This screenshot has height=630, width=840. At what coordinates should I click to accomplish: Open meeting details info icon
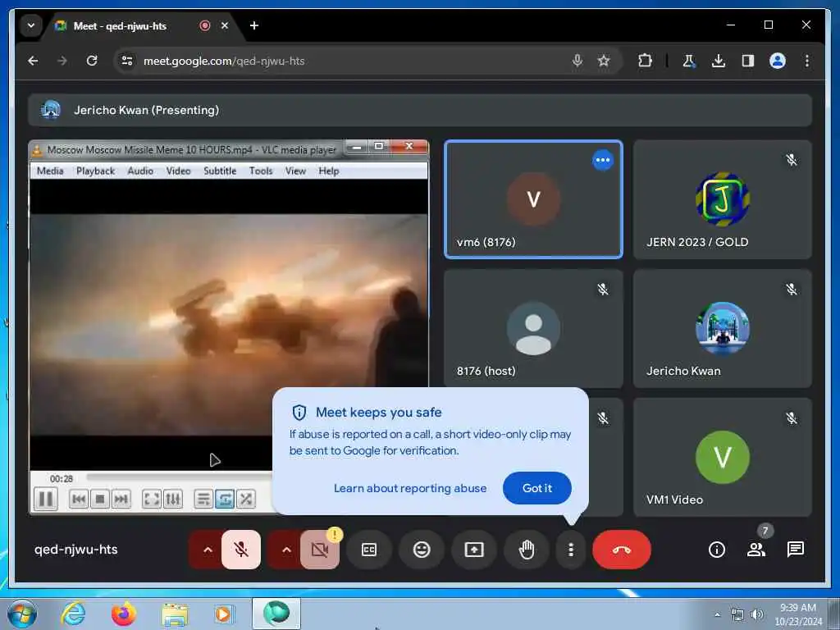[716, 549]
